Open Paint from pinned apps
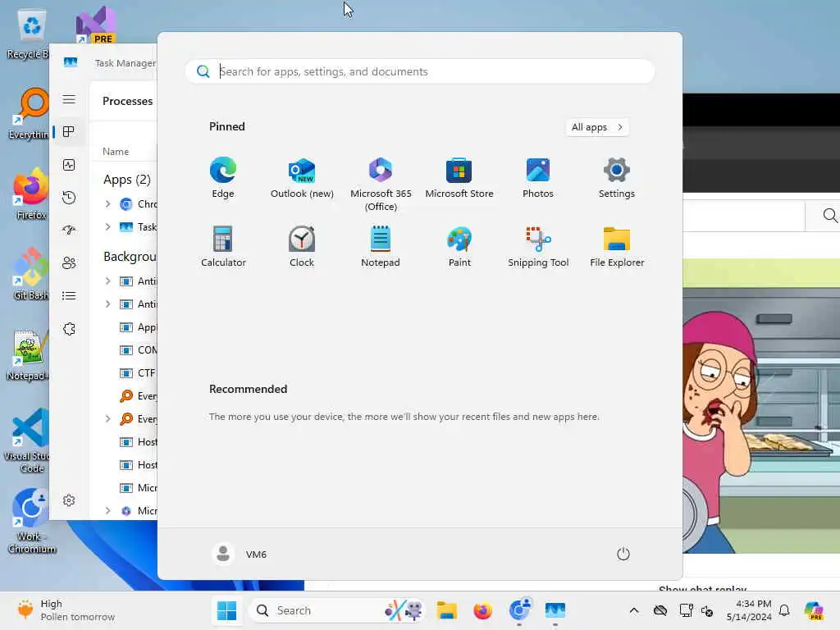Viewport: 840px width, 630px height. click(x=459, y=246)
